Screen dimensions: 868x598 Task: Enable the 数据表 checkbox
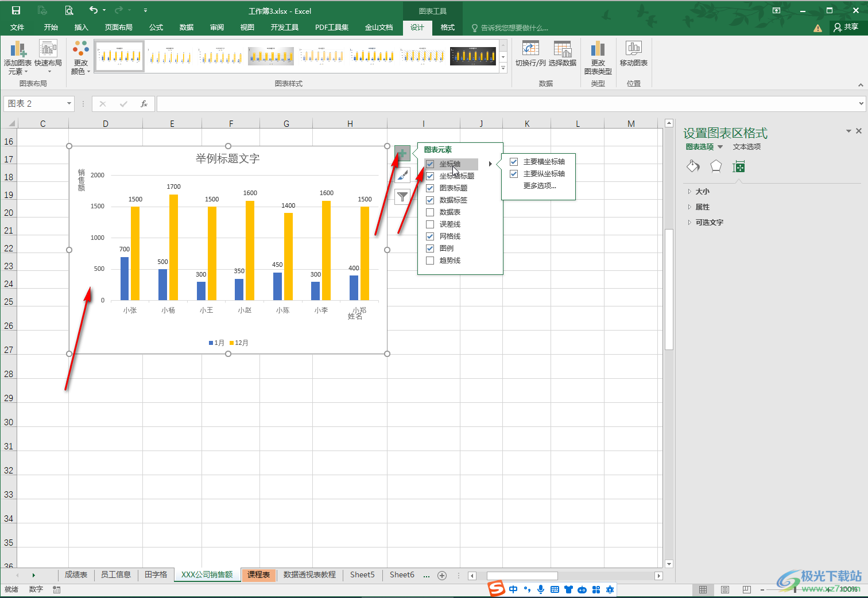pyautogui.click(x=430, y=212)
